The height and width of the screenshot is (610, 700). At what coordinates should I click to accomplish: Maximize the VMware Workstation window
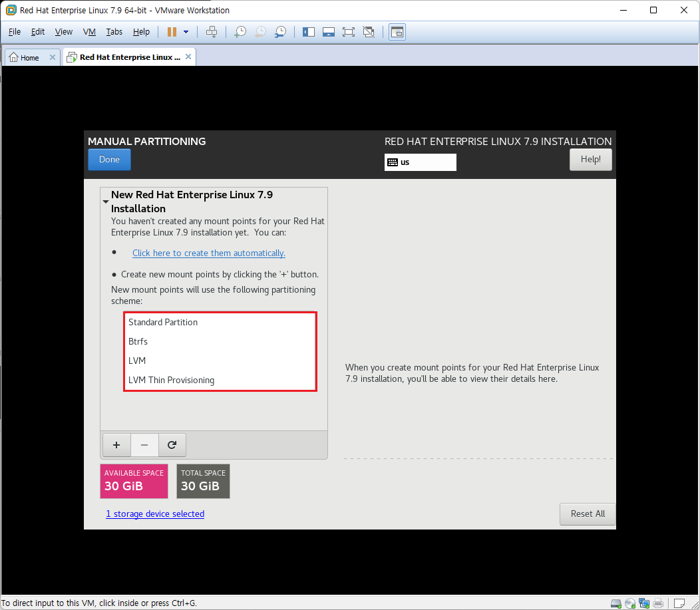coord(653,10)
